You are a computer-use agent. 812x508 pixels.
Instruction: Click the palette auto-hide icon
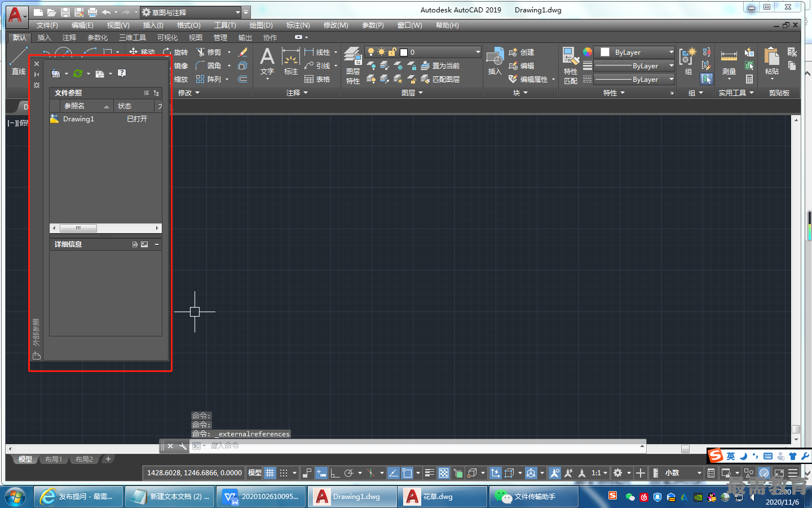[x=37, y=75]
